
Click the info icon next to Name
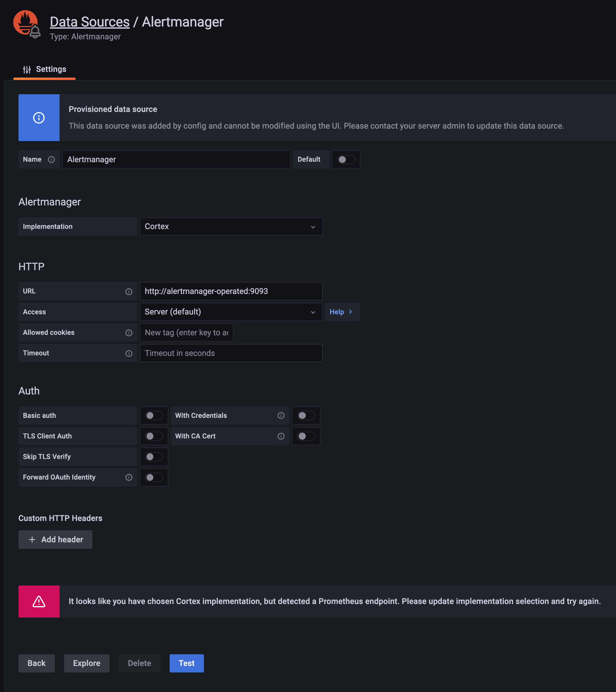coord(52,160)
